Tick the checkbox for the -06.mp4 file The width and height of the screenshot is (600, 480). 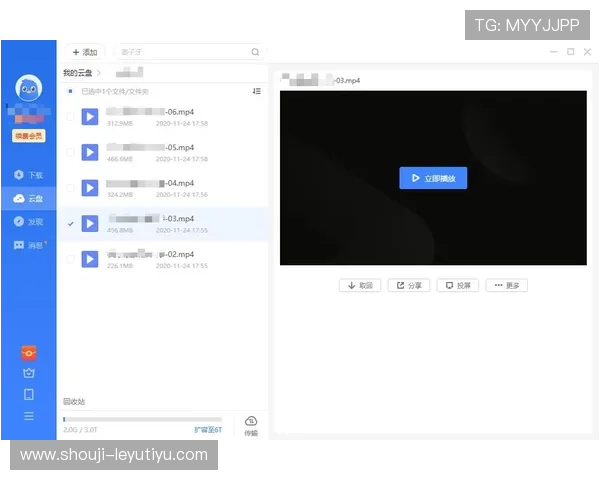(69, 117)
